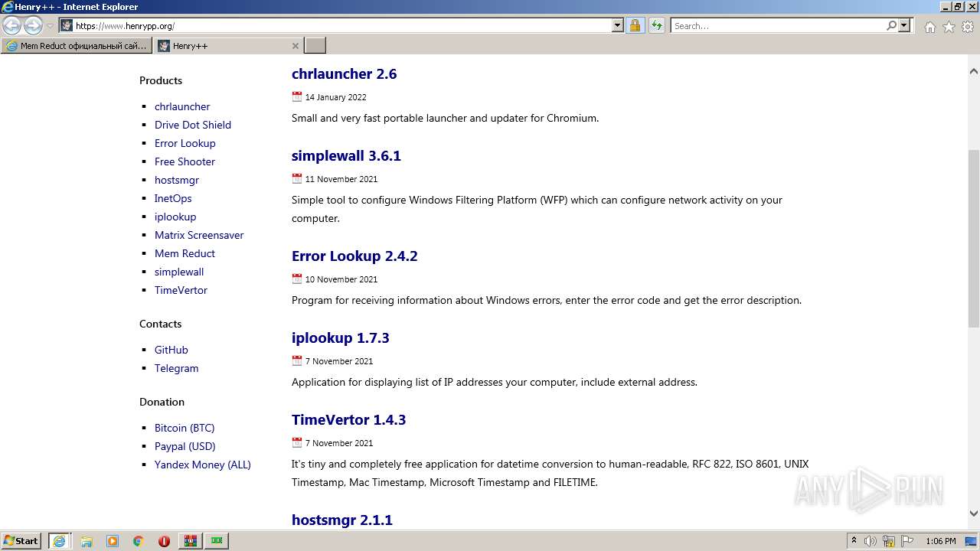
Task: Close the Henry++ tab
Action: (x=296, y=46)
